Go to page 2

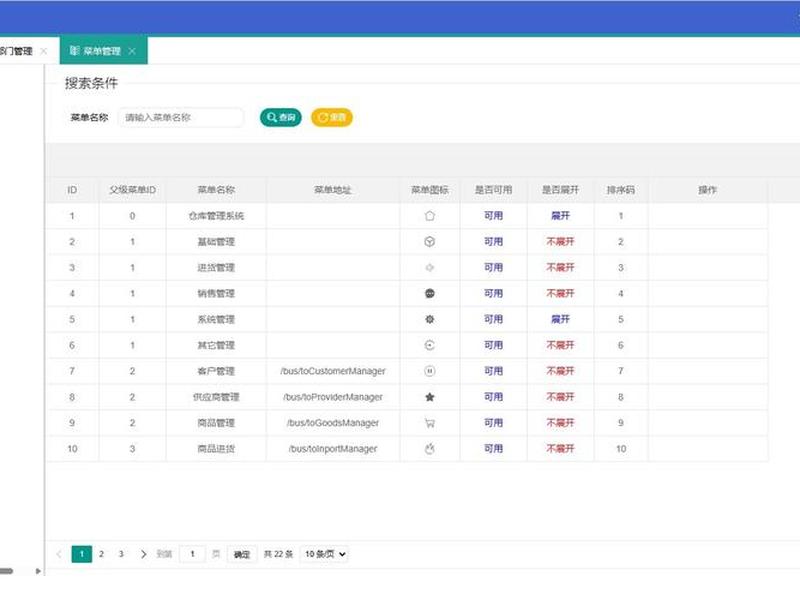pos(102,554)
